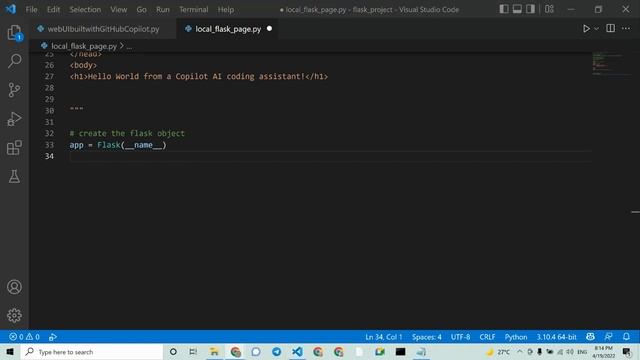Open the Copilot status icon
This screenshot has height=360, width=640.
pyautogui.click(x=590, y=337)
